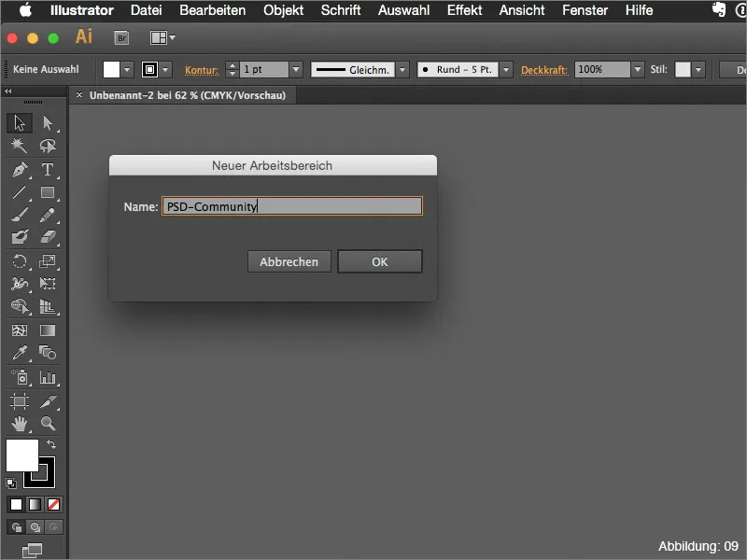
Task: Select the Warp/Width tool
Action: click(20, 284)
